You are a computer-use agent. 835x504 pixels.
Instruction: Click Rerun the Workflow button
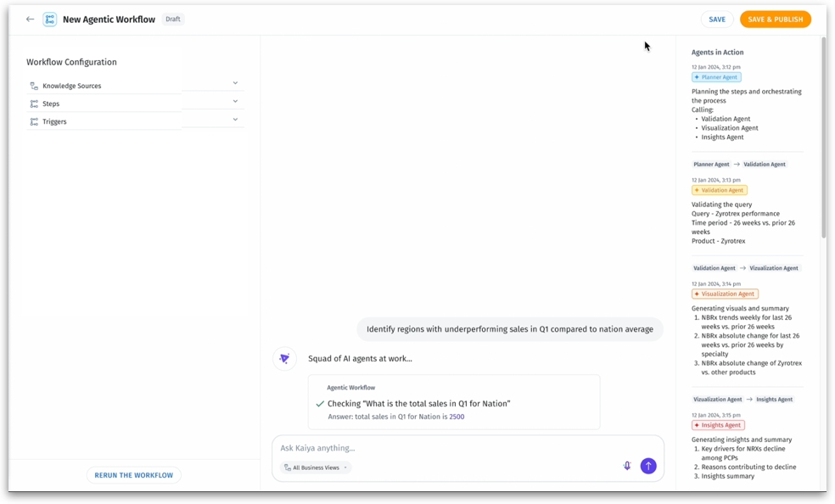(x=134, y=475)
